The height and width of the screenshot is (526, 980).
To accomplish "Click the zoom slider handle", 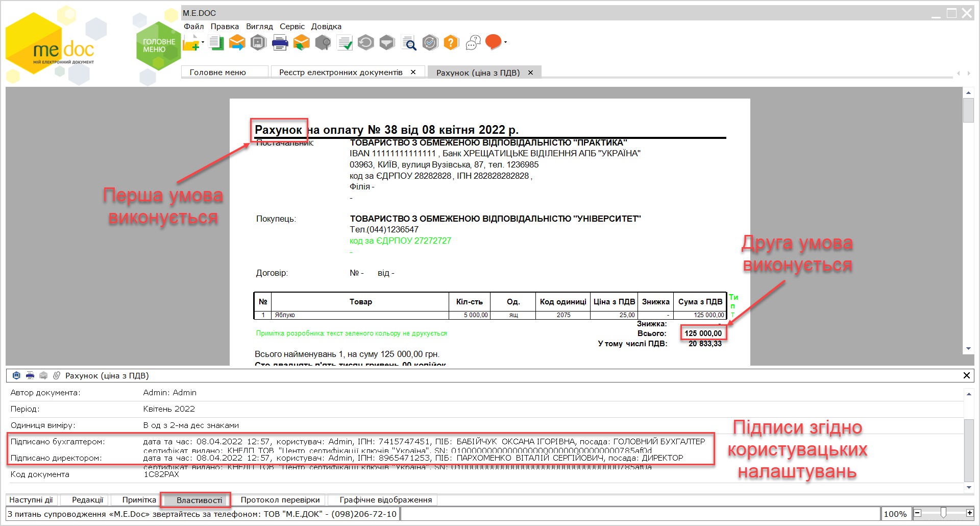I will point(943,513).
